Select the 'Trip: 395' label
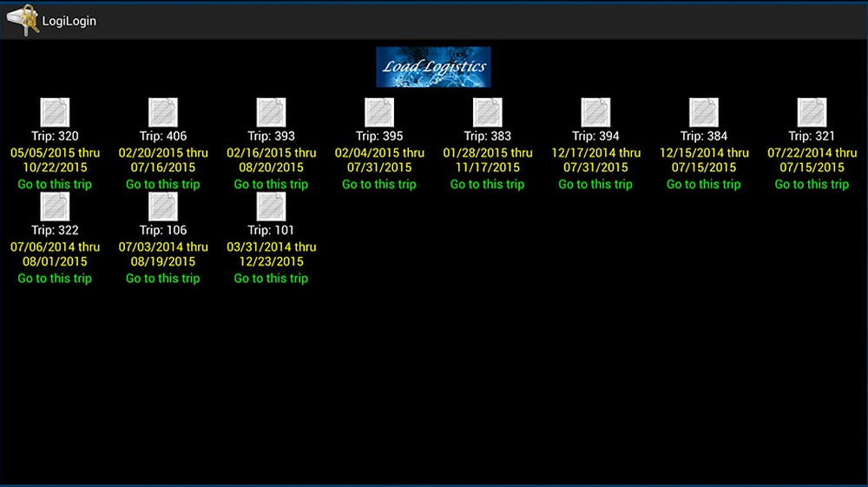868x487 pixels. (379, 136)
